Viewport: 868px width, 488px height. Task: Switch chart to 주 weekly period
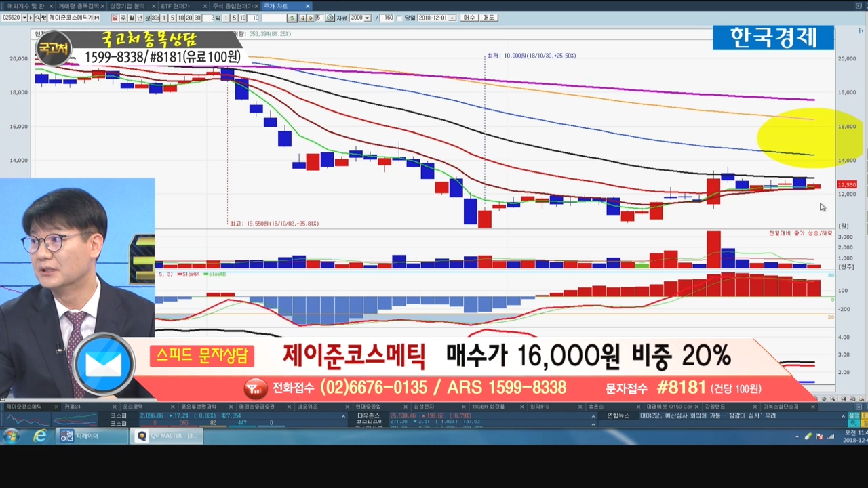(x=123, y=18)
